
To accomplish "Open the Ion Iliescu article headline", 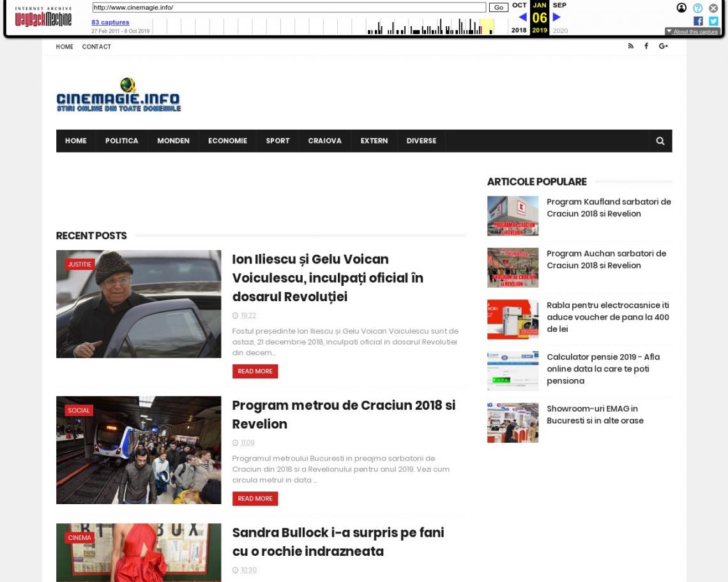I will (x=328, y=278).
